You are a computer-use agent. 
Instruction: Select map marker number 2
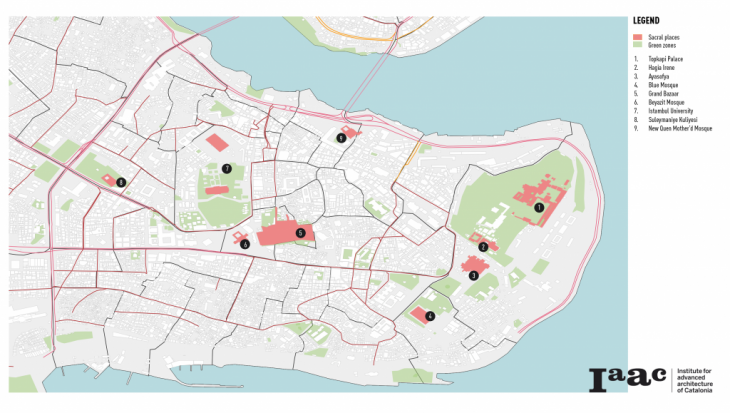483,247
